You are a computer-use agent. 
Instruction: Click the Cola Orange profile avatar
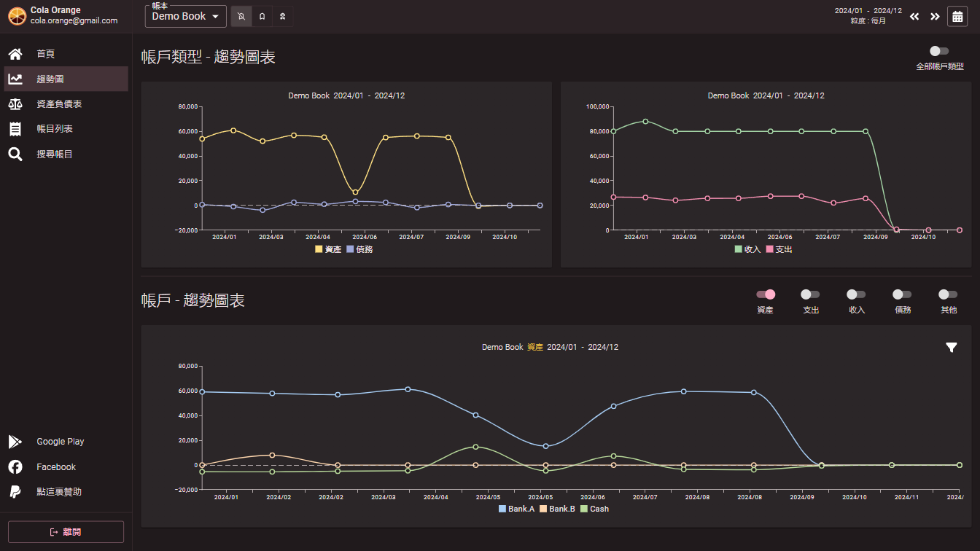click(x=16, y=15)
